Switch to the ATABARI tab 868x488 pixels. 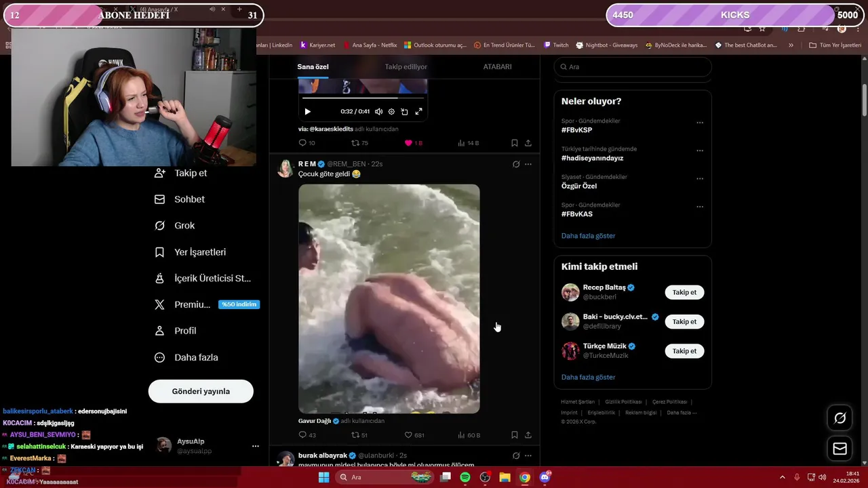click(x=497, y=66)
